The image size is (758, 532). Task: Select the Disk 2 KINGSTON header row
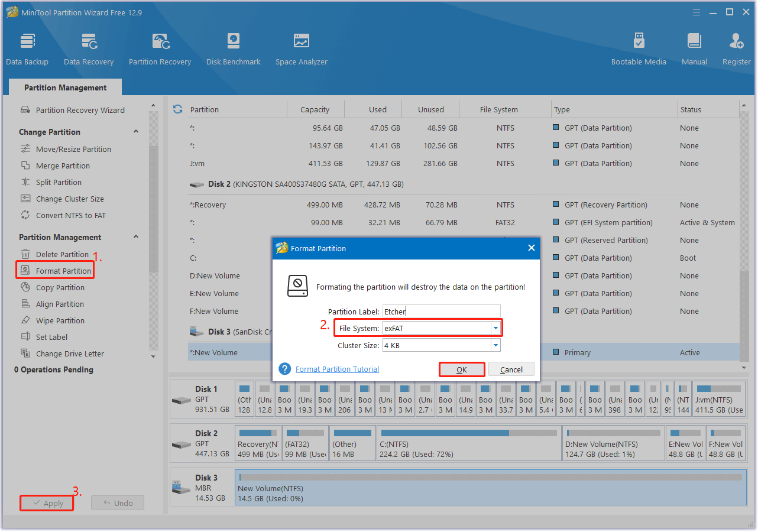(464, 184)
